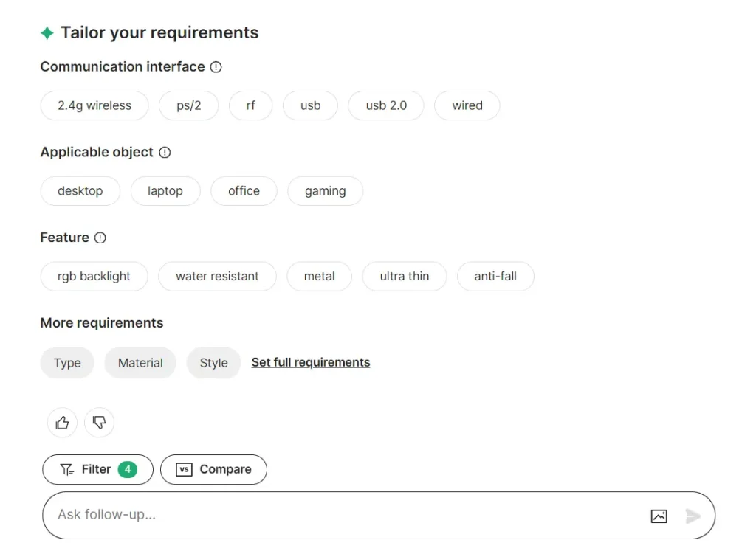
Task: Select the usb 2.0 interface chip
Action: click(x=386, y=105)
